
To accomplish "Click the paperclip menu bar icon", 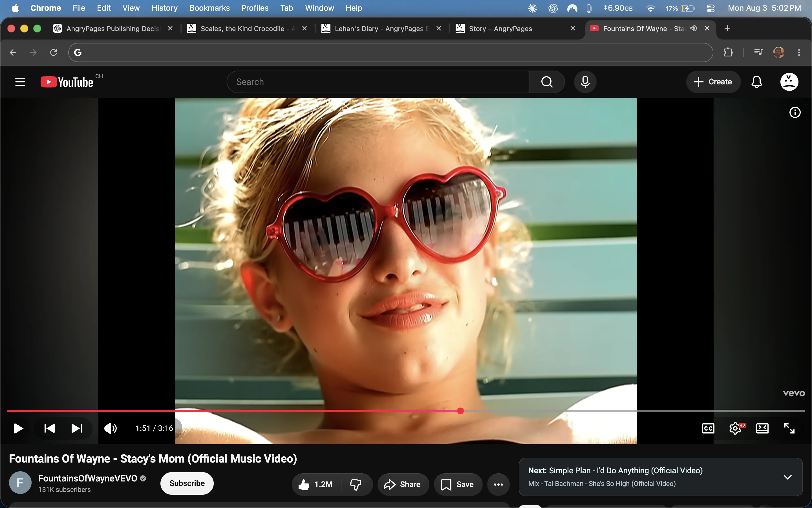I will (589, 8).
